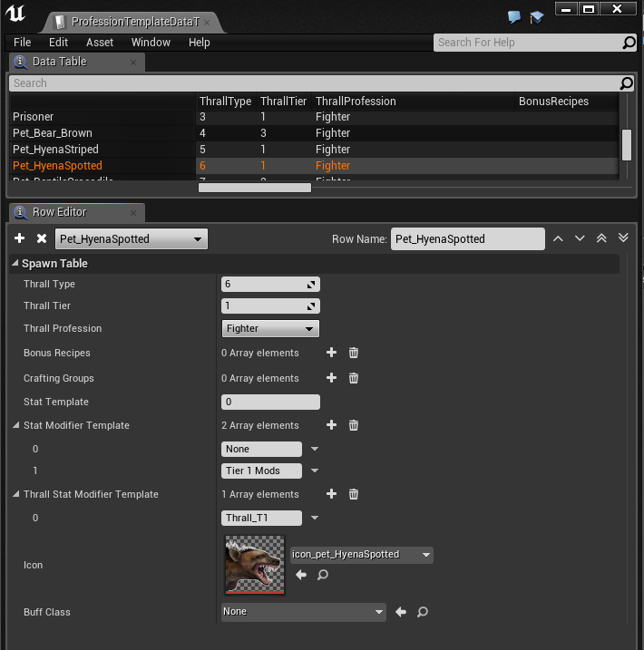
Task: Click the Row Name text field
Action: tap(467, 239)
